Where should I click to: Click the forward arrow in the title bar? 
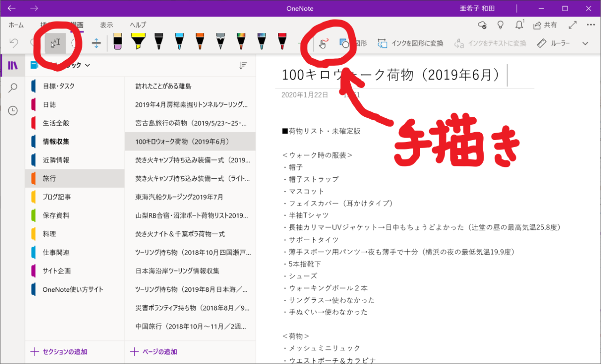(34, 8)
